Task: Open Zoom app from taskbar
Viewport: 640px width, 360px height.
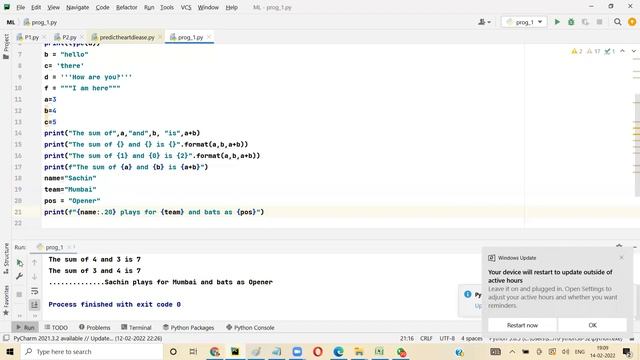Action: click(297, 351)
